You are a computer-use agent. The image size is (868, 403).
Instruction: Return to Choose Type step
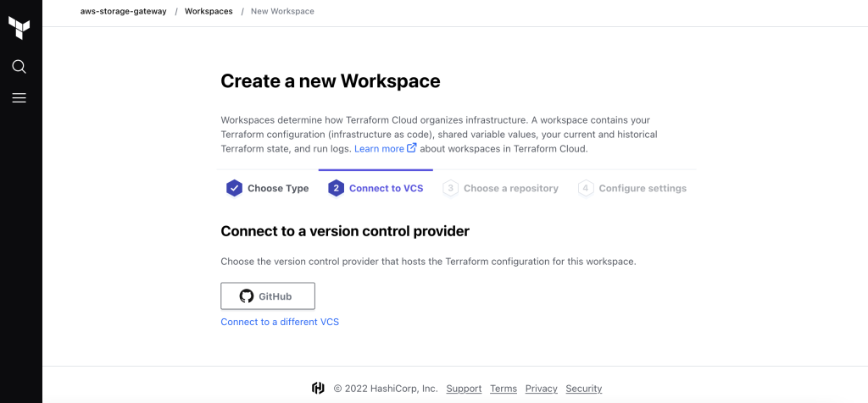267,188
